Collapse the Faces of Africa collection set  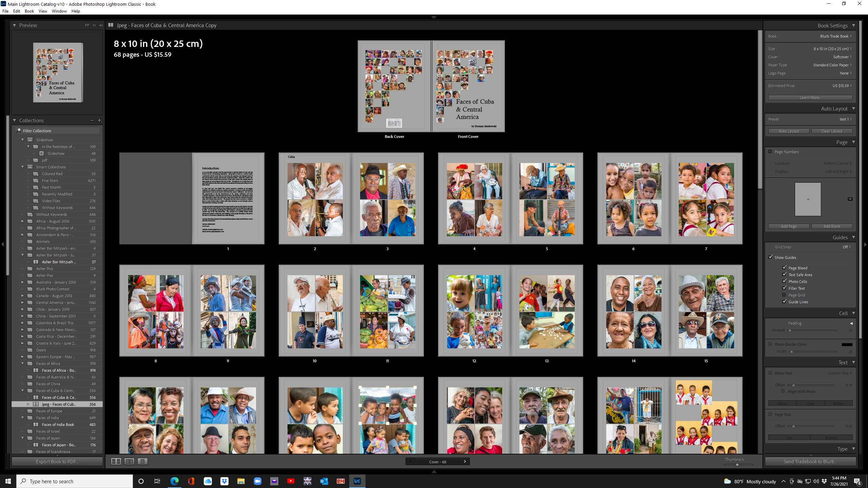pyautogui.click(x=23, y=364)
